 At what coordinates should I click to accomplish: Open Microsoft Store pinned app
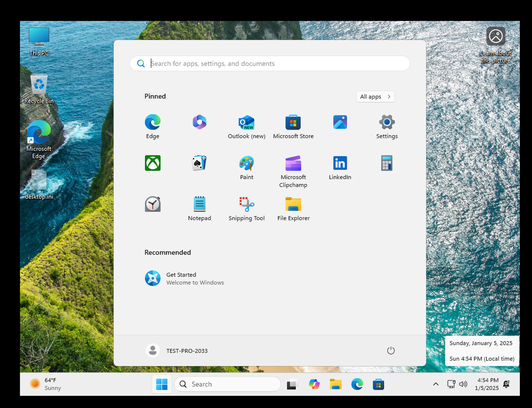click(293, 126)
